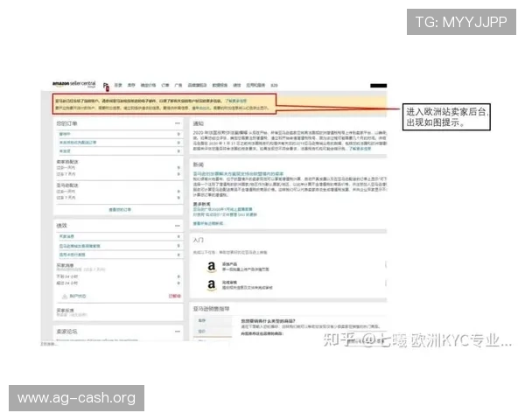Click 过去7天内 under 亚马逊配送
The height and width of the screenshot is (420, 525).
66,198
